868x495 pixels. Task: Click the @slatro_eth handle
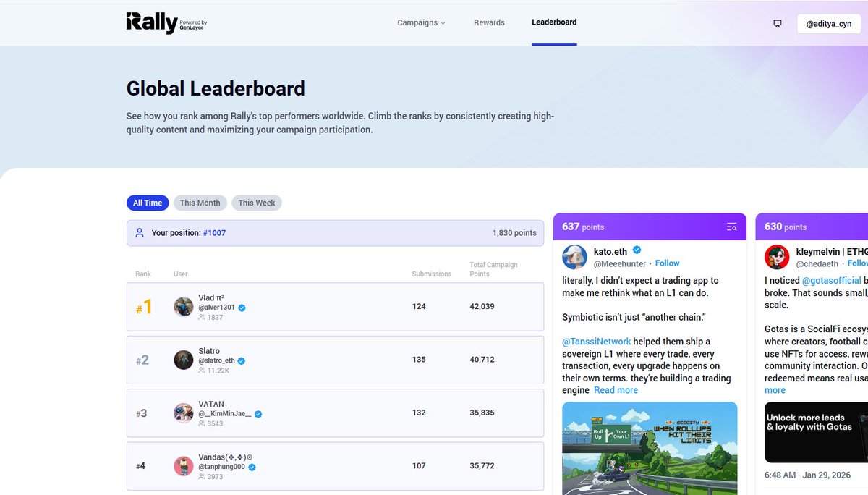(x=217, y=360)
